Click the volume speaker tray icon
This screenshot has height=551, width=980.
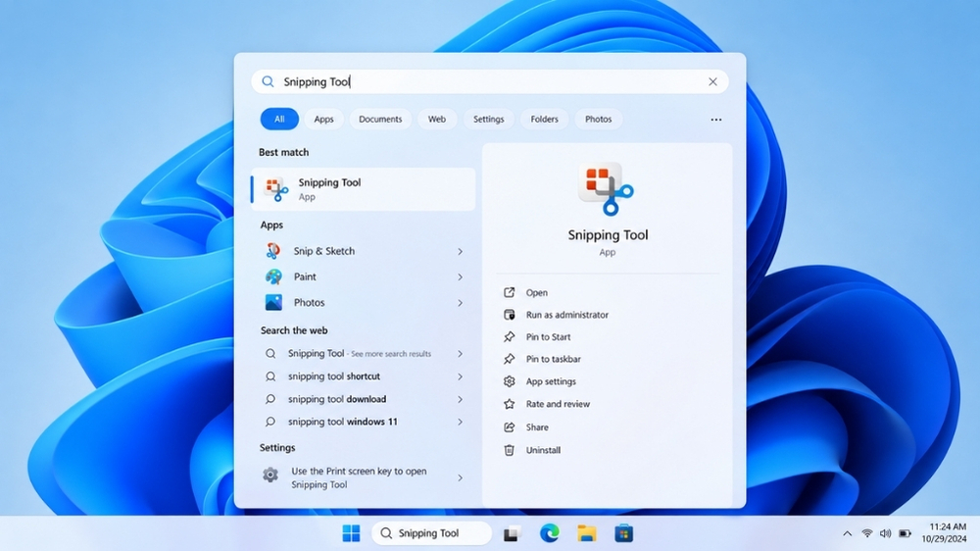(x=885, y=533)
